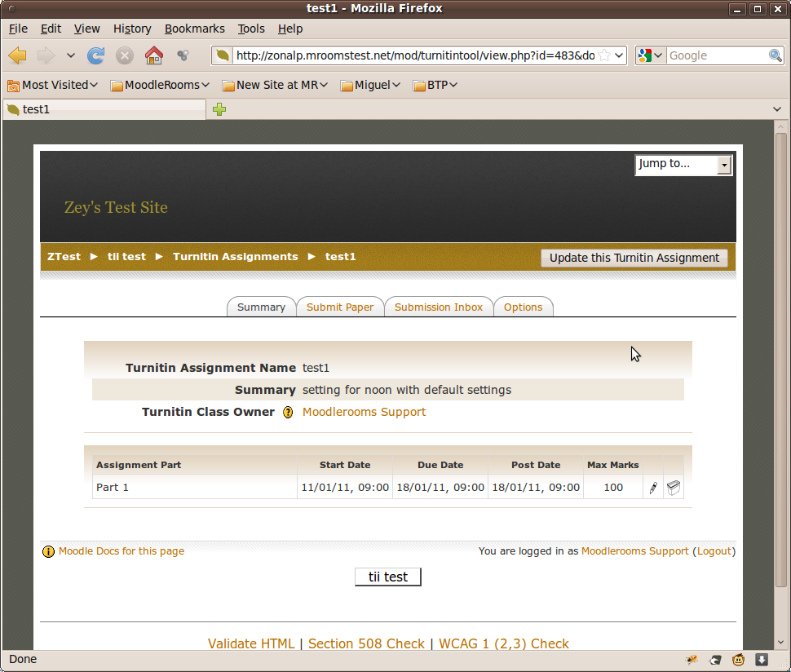Click the Forward arrow button
This screenshot has height=672, width=791.
pos(46,55)
